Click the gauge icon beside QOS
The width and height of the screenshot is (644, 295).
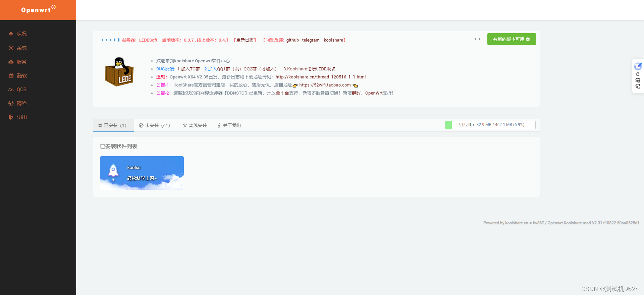pos(11,90)
